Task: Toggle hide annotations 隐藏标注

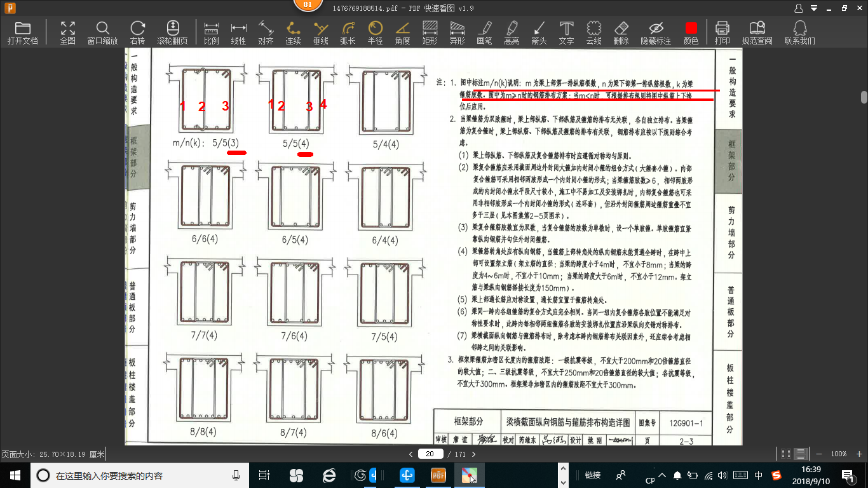Action: (x=656, y=32)
